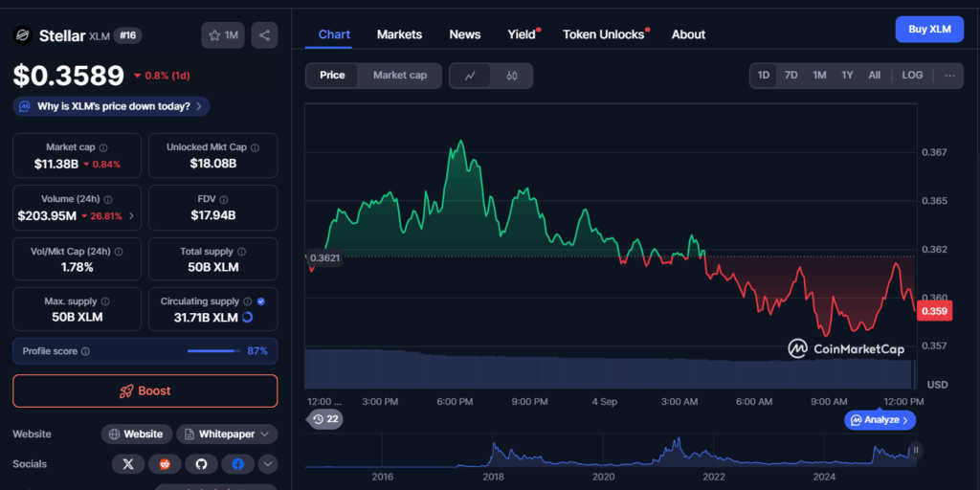Click the share icon next to Stellar
This screenshot has width=980, height=490.
coord(265,35)
